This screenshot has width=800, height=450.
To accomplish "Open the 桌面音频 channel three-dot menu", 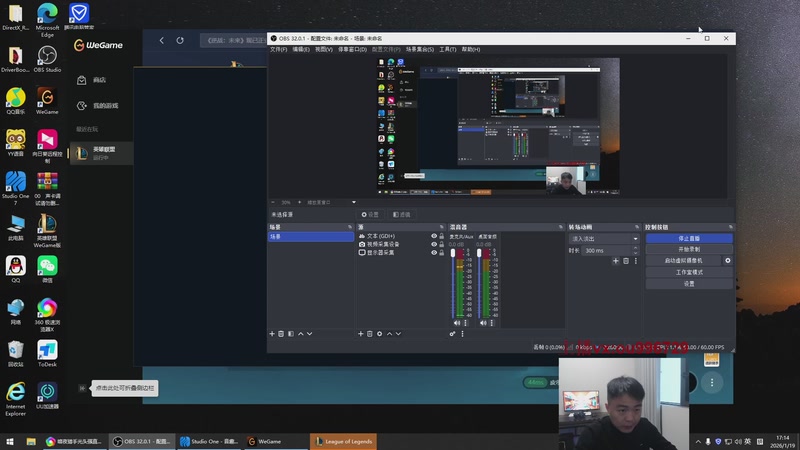I will 492,323.
